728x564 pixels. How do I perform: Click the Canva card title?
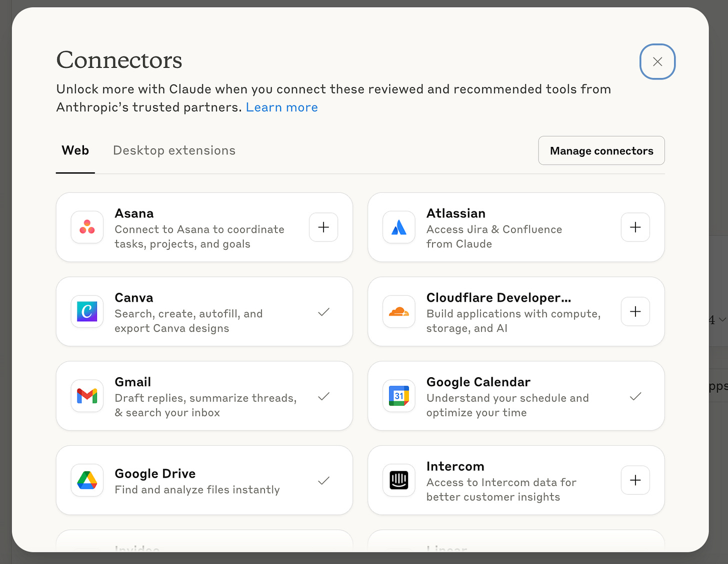click(x=134, y=298)
